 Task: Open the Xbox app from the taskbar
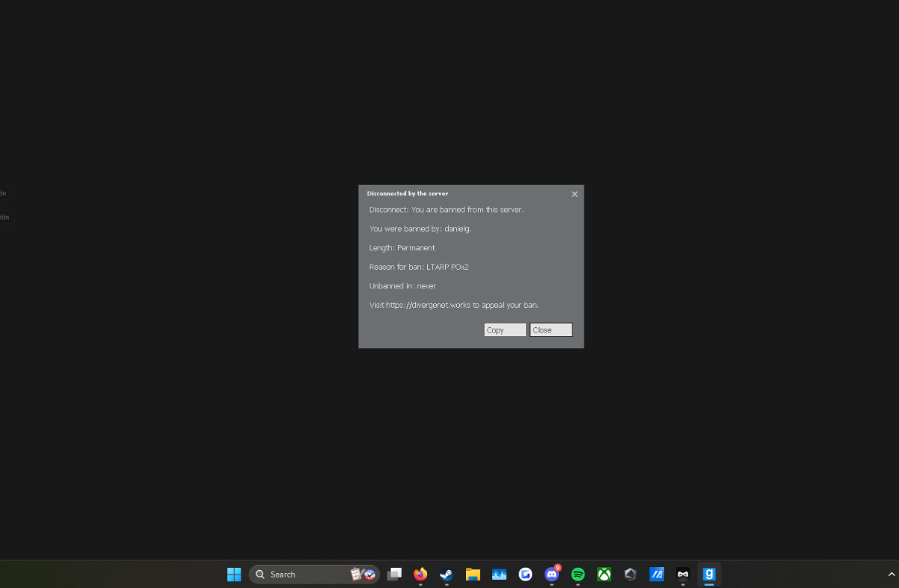pos(604,575)
